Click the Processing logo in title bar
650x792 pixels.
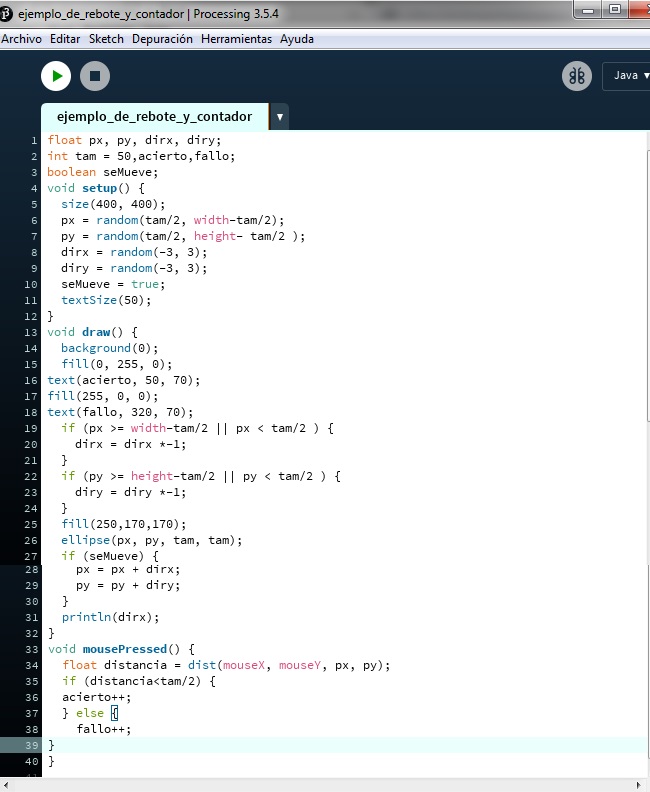click(x=8, y=11)
